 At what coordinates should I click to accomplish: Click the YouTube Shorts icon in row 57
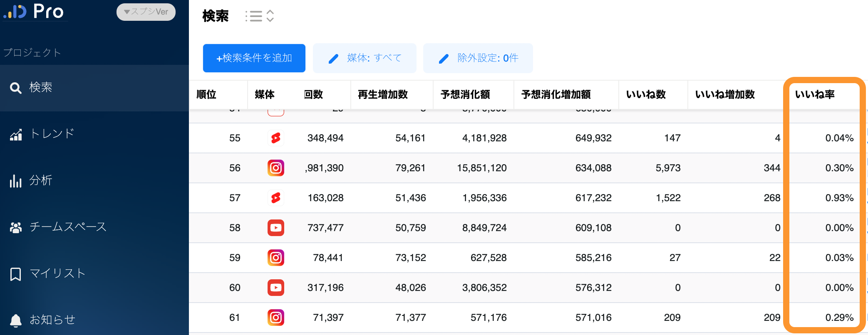(275, 198)
